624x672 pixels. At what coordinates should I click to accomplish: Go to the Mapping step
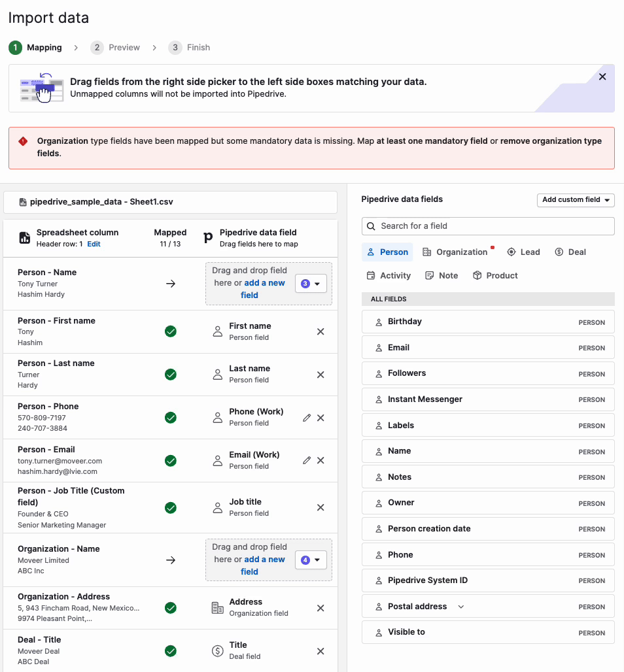35,48
